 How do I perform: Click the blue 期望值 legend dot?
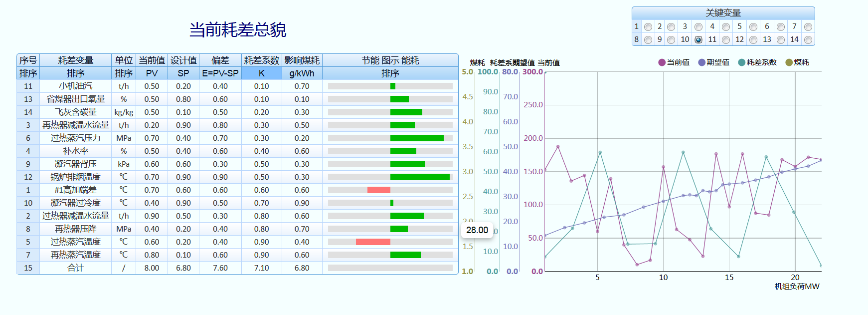701,62
